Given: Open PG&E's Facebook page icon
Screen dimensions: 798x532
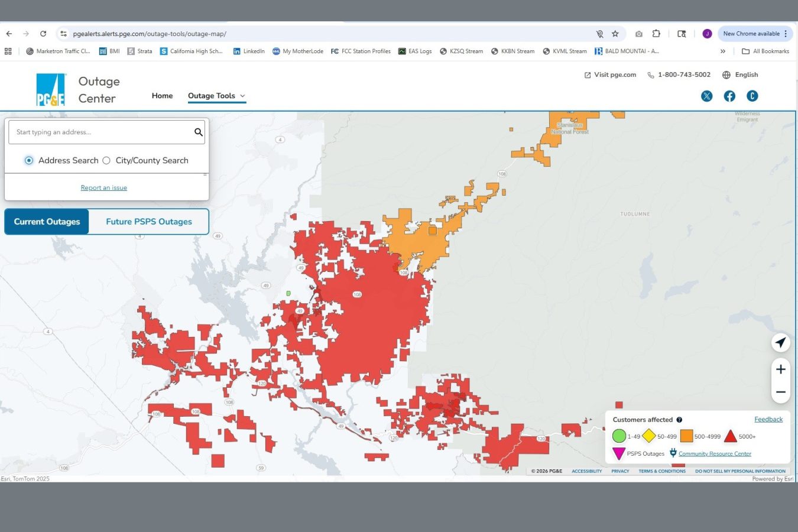Looking at the screenshot, I should click(729, 96).
